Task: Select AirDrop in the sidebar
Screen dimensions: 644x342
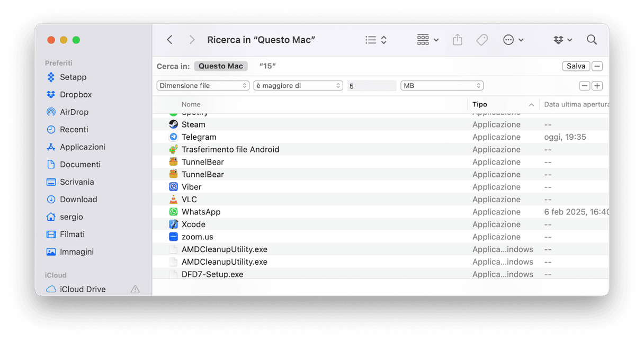Action: coord(74,112)
